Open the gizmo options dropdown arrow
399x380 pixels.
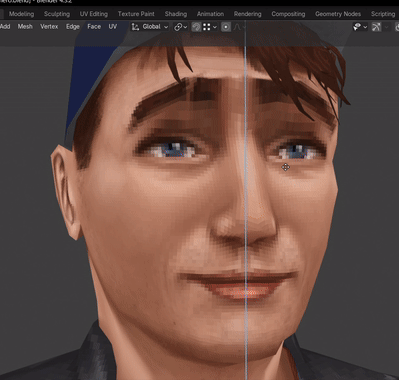point(387,27)
